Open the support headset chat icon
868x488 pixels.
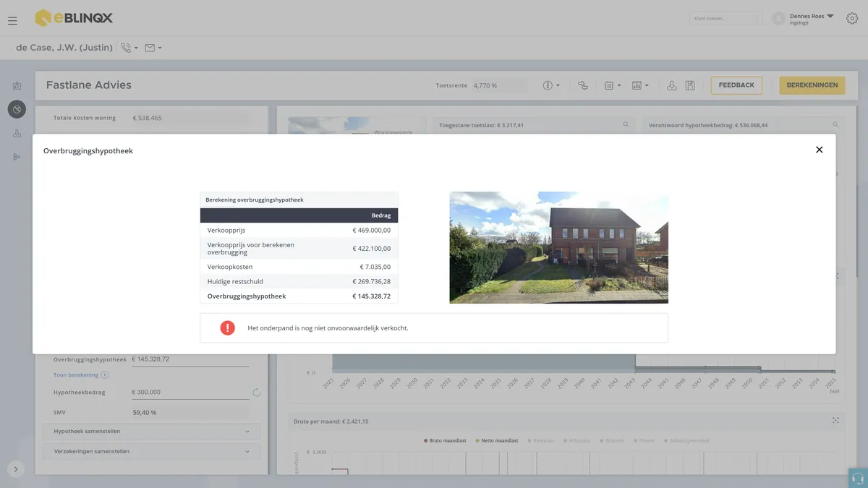[858, 478]
